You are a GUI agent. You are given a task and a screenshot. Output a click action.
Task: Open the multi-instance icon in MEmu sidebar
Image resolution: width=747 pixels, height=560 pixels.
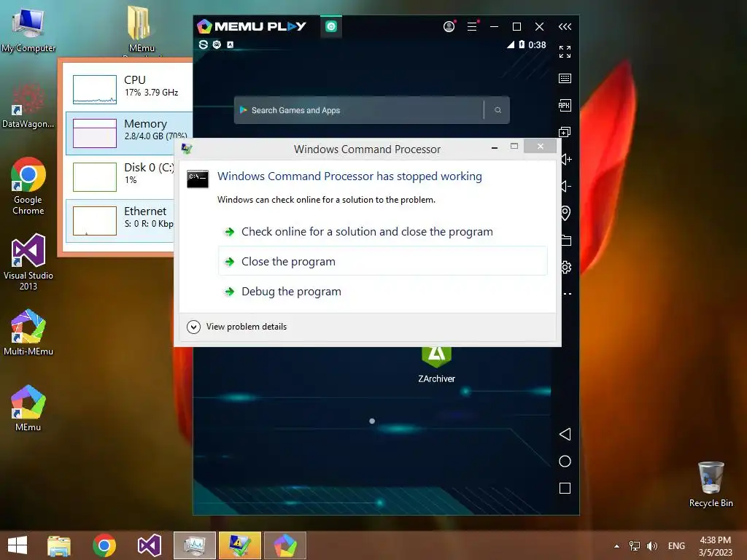(x=565, y=132)
